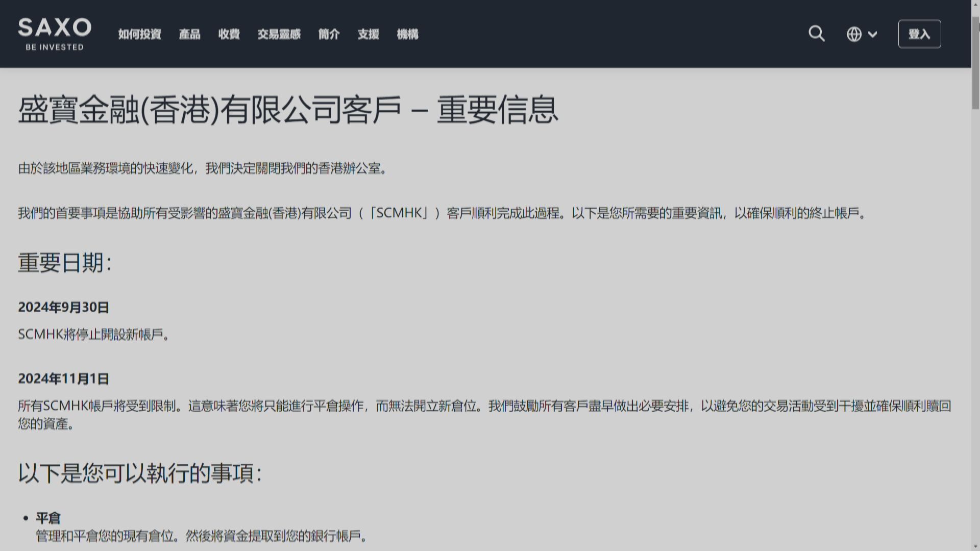Viewport: 980px width, 551px height.
Task: Click the SAXO Be Invested logo
Action: (x=55, y=34)
